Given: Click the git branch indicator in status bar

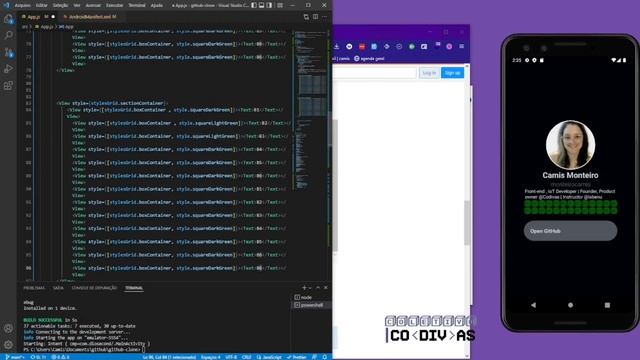Looking at the screenshot, I should [x=15, y=357].
